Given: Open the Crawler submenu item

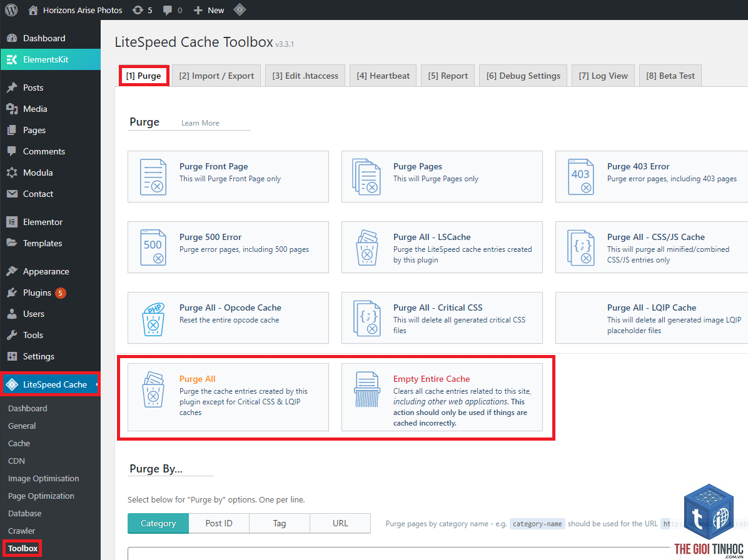Looking at the screenshot, I should coord(21,531).
